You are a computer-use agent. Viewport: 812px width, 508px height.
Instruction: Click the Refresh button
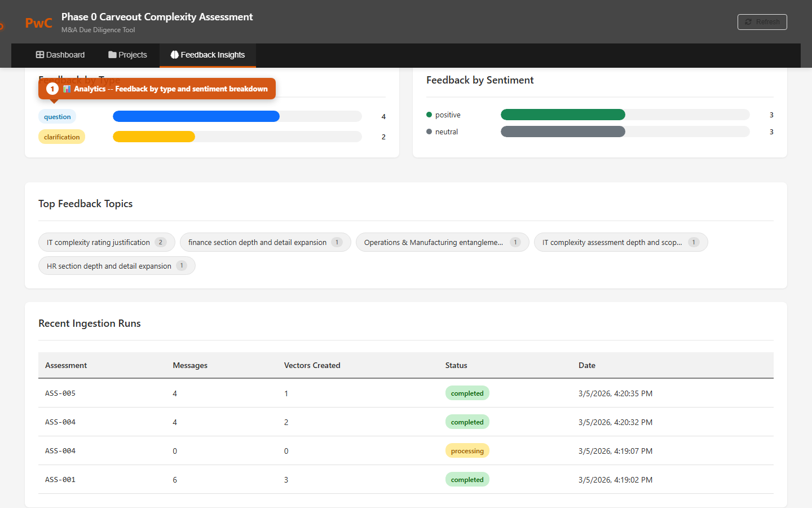tap(762, 21)
